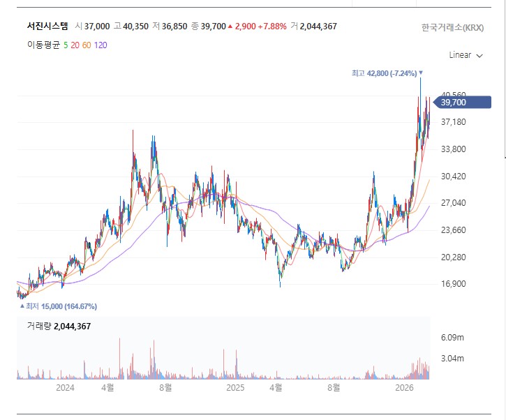The width and height of the screenshot is (506, 420).
Task: Click the 서진시스템 stock name
Action: (47, 26)
